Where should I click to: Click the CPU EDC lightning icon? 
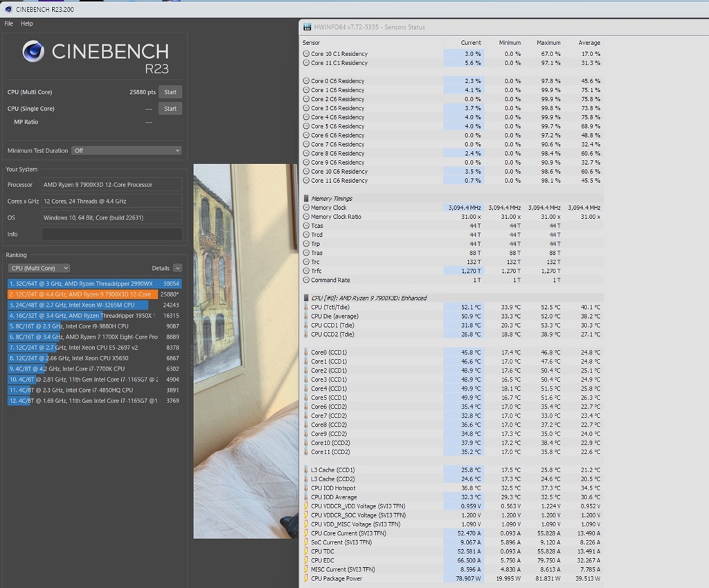pos(306,560)
